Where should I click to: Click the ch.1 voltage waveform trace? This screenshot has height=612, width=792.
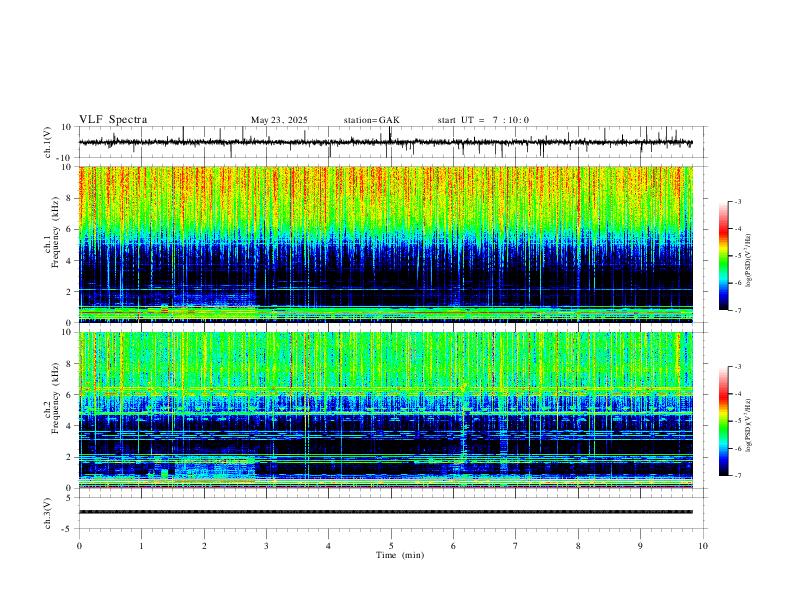[x=385, y=142]
